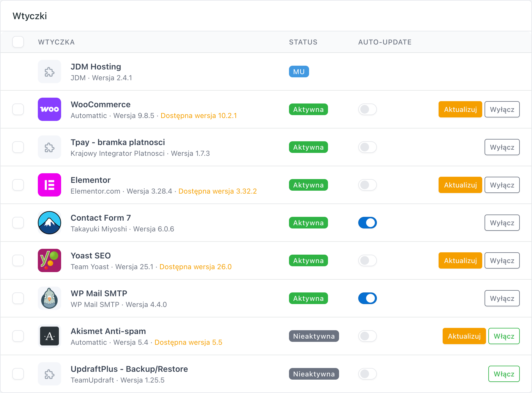Toggle Yoast SEO auto-update on
Image resolution: width=532 pixels, height=393 pixels.
pyautogui.click(x=368, y=260)
